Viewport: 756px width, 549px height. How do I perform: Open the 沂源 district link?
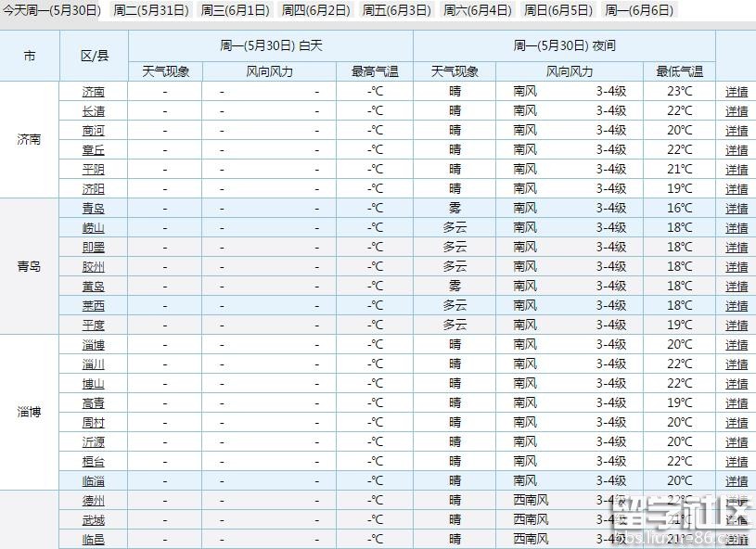[x=94, y=441]
